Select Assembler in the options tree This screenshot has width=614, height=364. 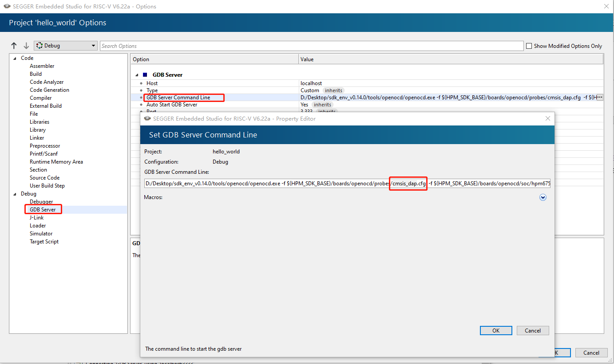[42, 66]
